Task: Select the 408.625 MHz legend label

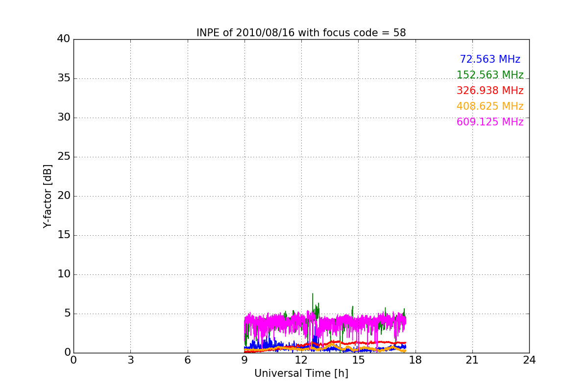Action: pos(490,106)
